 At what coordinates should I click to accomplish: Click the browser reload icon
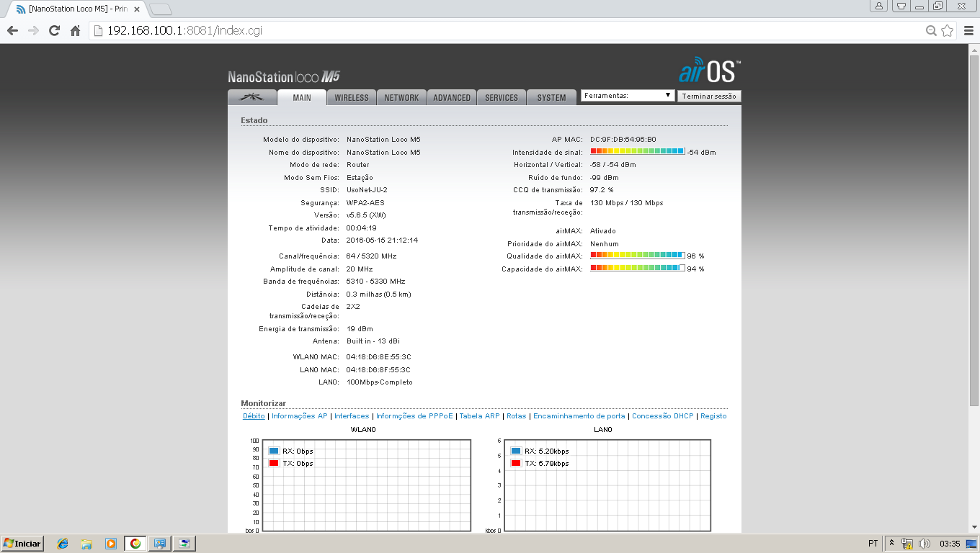(54, 31)
